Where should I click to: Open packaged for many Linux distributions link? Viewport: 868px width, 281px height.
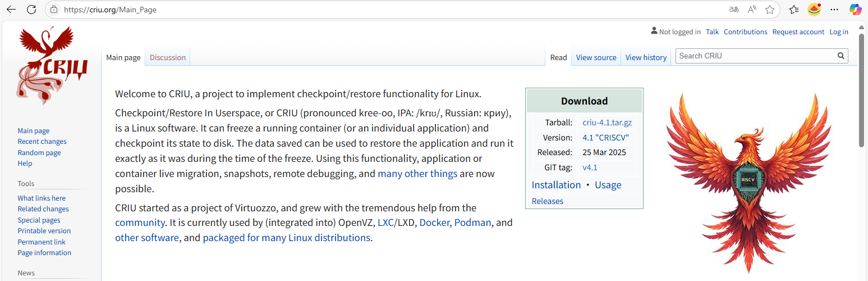click(286, 238)
